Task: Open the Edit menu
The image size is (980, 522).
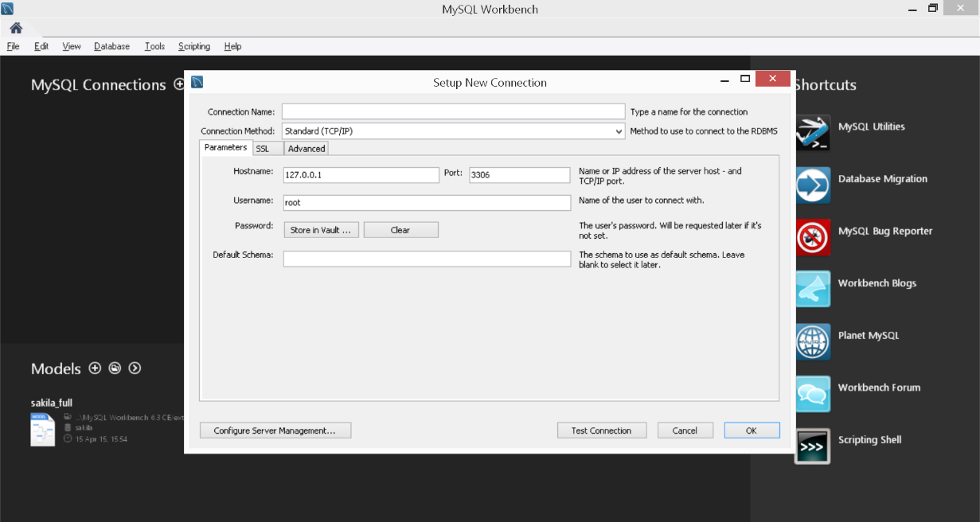Action: click(x=41, y=46)
